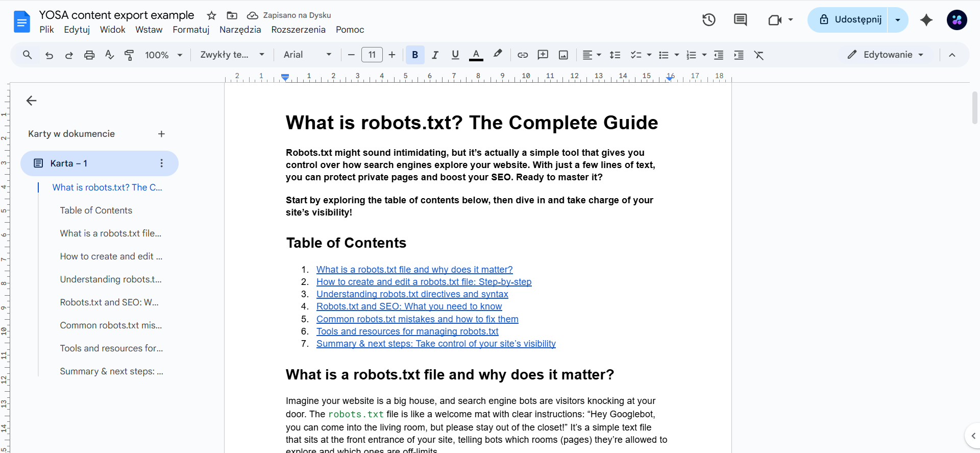Screen dimensions: 980x453
Task: Click the Udostępnij share button
Action: [849, 20]
